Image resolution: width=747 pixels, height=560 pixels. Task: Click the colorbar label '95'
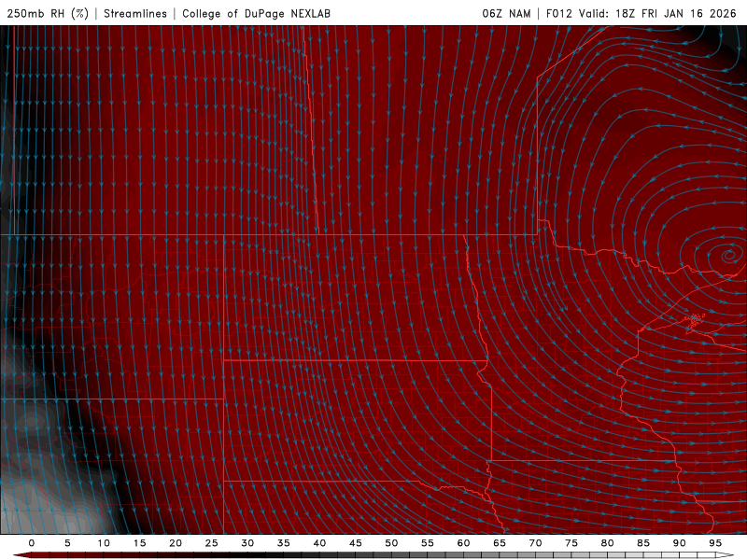coord(715,543)
